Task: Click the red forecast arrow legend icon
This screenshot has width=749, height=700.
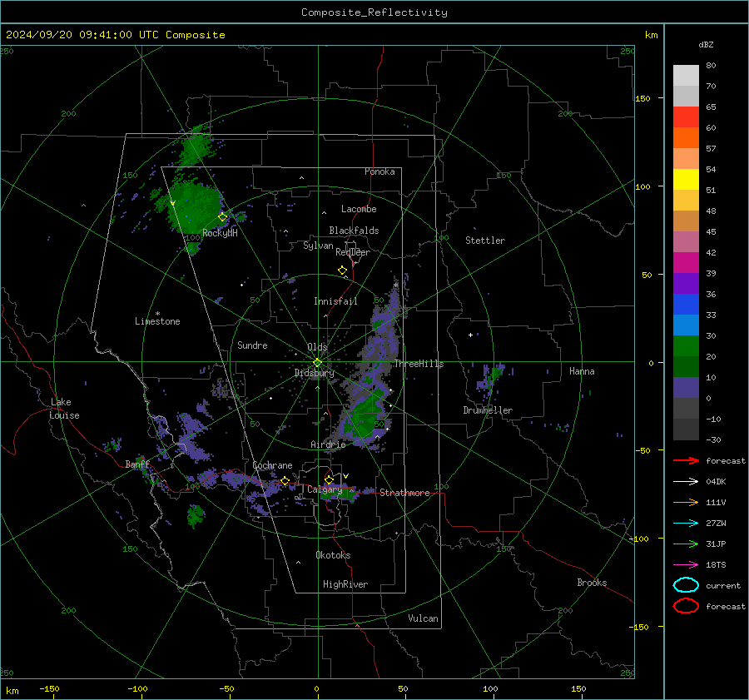Action: click(686, 460)
